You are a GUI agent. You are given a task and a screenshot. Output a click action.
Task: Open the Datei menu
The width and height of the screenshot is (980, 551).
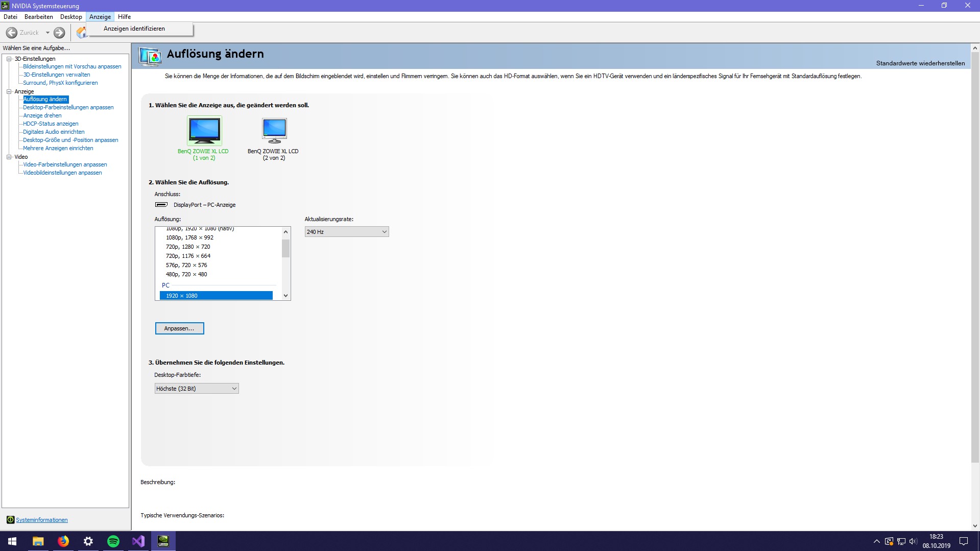coord(10,17)
